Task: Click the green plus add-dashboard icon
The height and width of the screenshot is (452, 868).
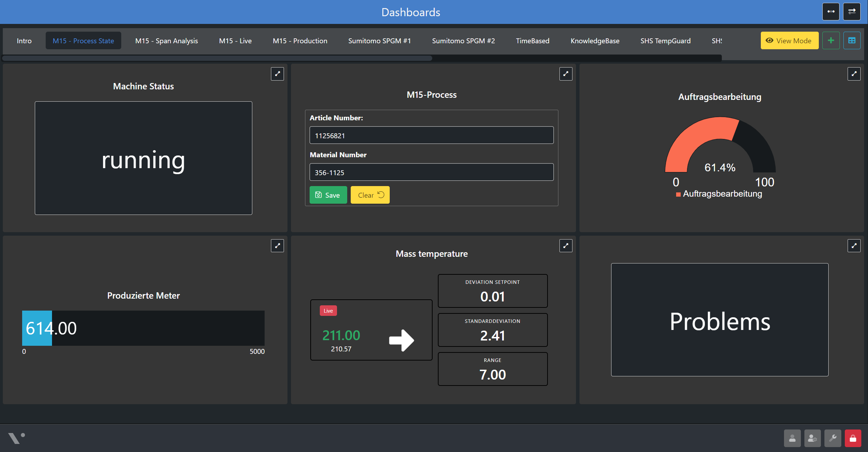Action: [x=831, y=41]
